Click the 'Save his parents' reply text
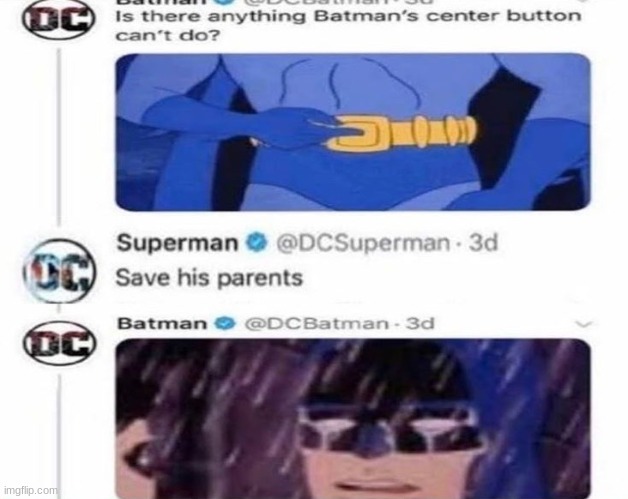Image resolution: width=628 pixels, height=499 pixels. (x=209, y=278)
